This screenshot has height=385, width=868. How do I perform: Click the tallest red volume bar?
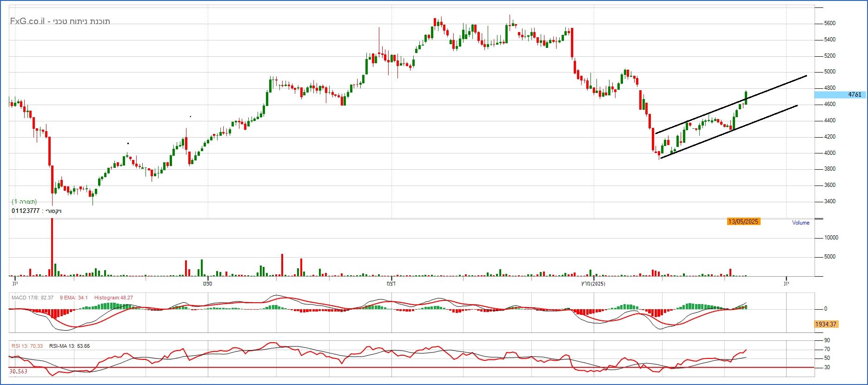[52, 246]
